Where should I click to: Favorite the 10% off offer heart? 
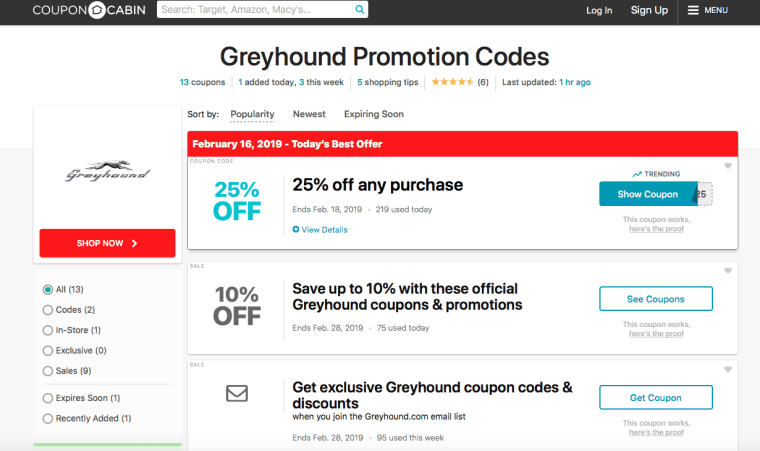tap(728, 270)
